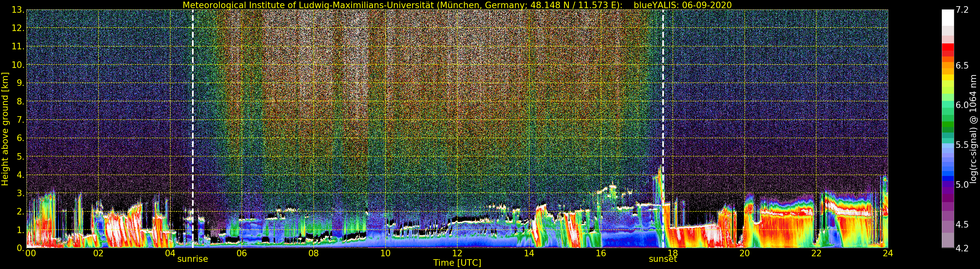
Task: Click the height axis tick label "5."
Action: tap(20, 156)
